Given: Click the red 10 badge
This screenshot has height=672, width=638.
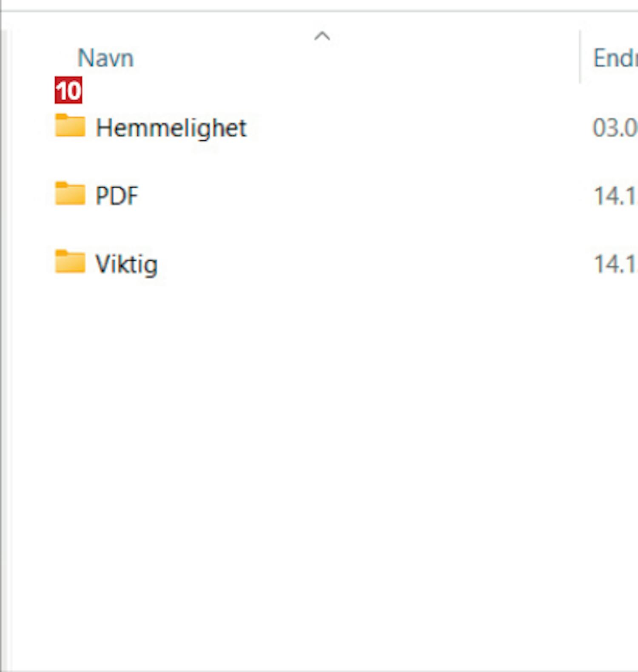Looking at the screenshot, I should click(68, 90).
